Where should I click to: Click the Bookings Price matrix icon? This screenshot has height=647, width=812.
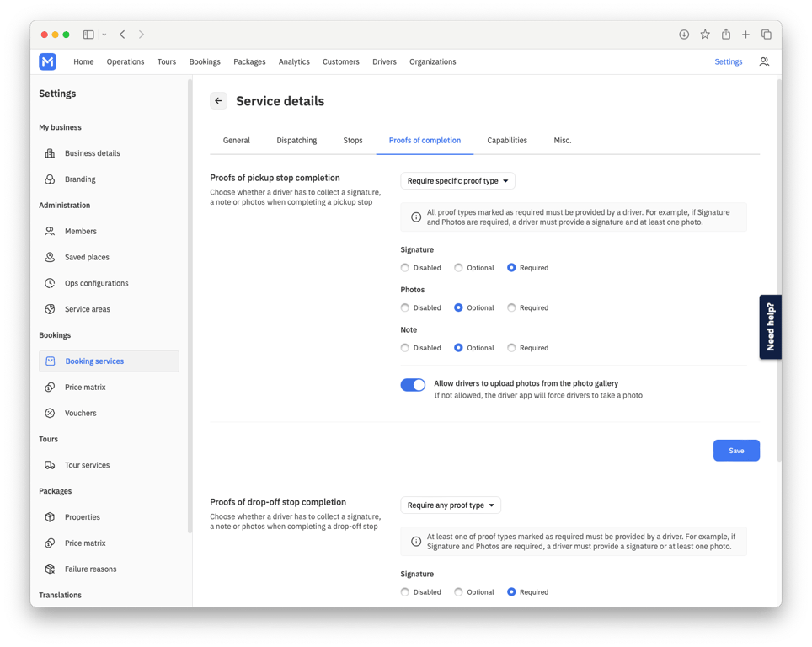click(x=50, y=387)
